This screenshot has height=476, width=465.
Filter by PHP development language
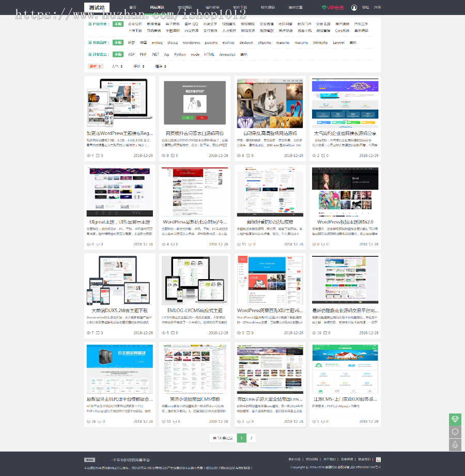tap(143, 55)
